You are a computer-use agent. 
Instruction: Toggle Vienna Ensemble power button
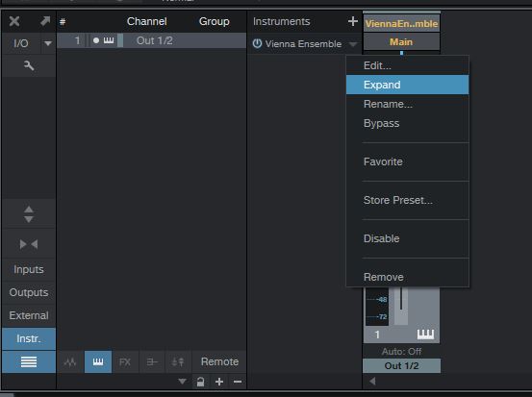pyautogui.click(x=257, y=43)
